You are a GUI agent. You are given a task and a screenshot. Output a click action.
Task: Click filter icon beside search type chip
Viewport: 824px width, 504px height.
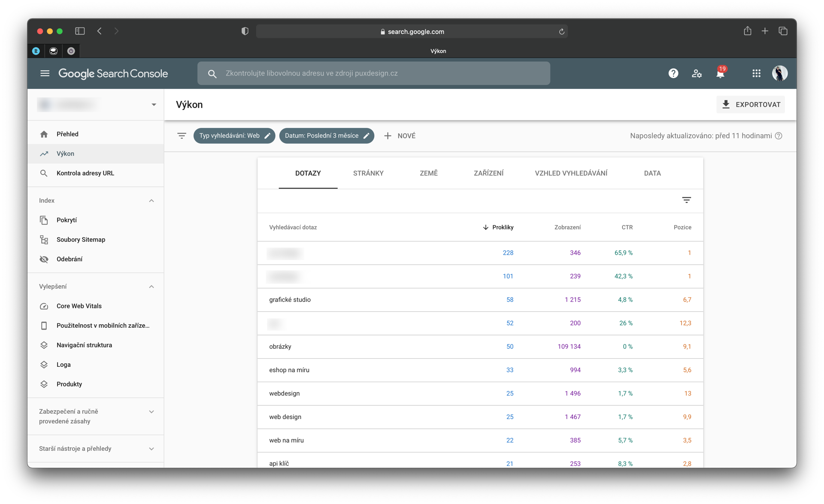(x=182, y=136)
